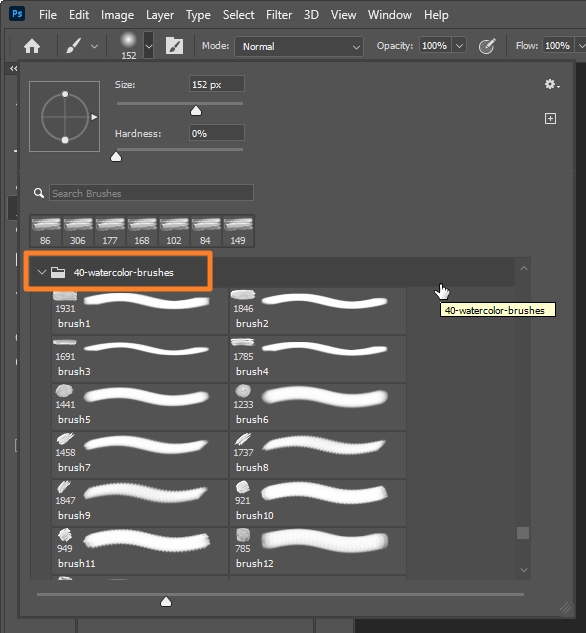Image resolution: width=586 pixels, height=633 pixels.
Task: Select brush9 preset
Action: 140,503
